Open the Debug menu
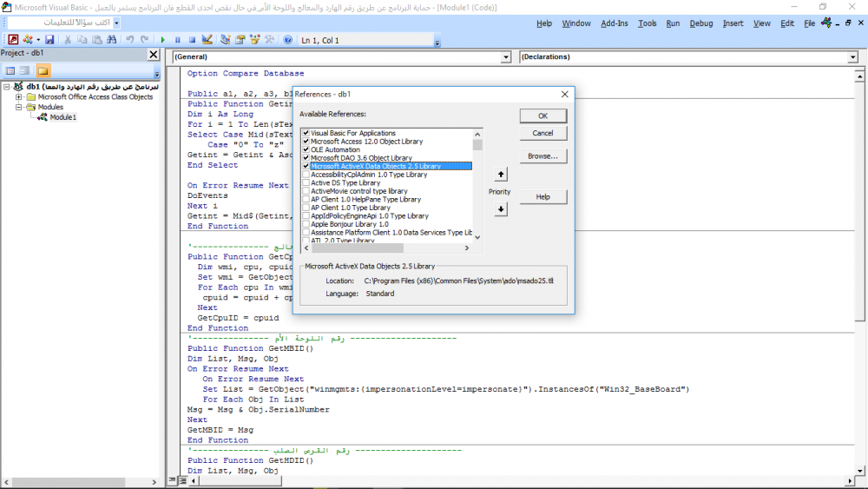Screen dimensions: 868x489 tap(700, 23)
